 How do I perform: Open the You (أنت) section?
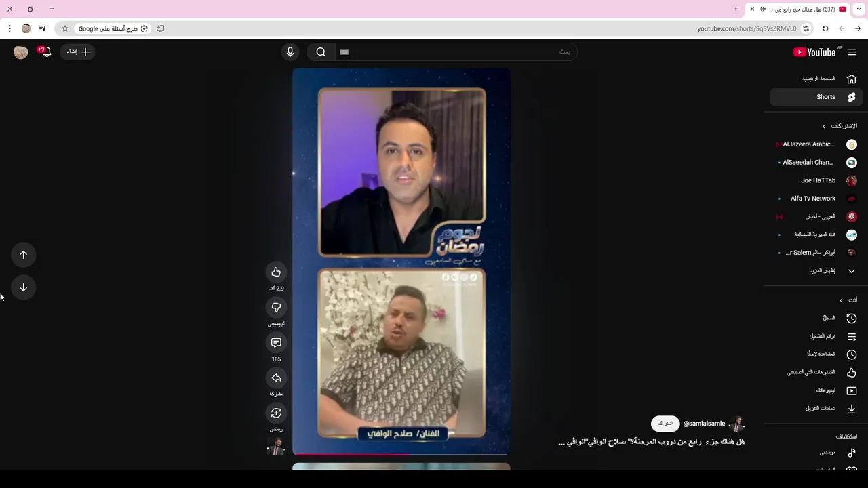[848, 300]
